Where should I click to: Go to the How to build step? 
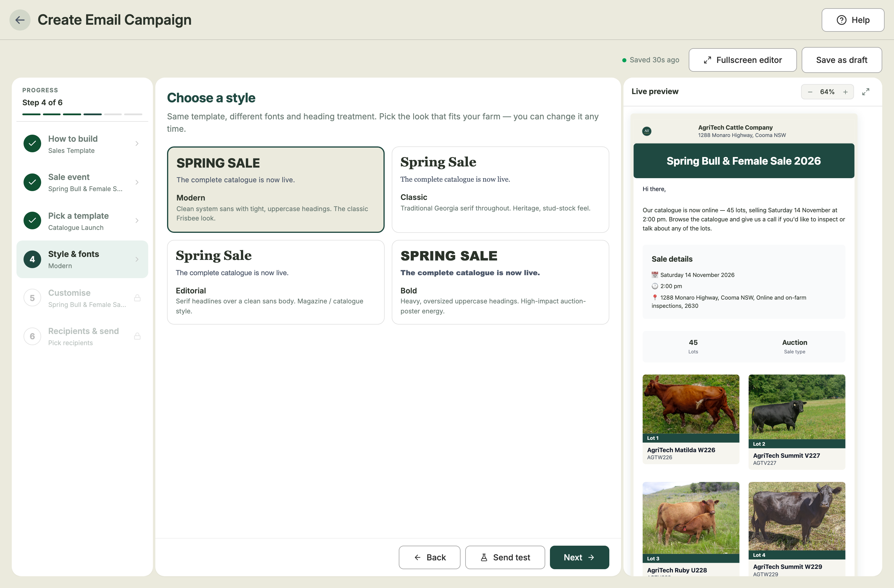tap(82, 144)
